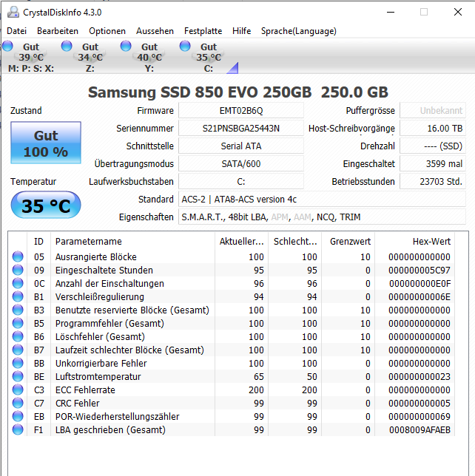This screenshot has height=476, width=475.
Task: Select the Z: disk status orb at 34 °C
Action: (67, 46)
